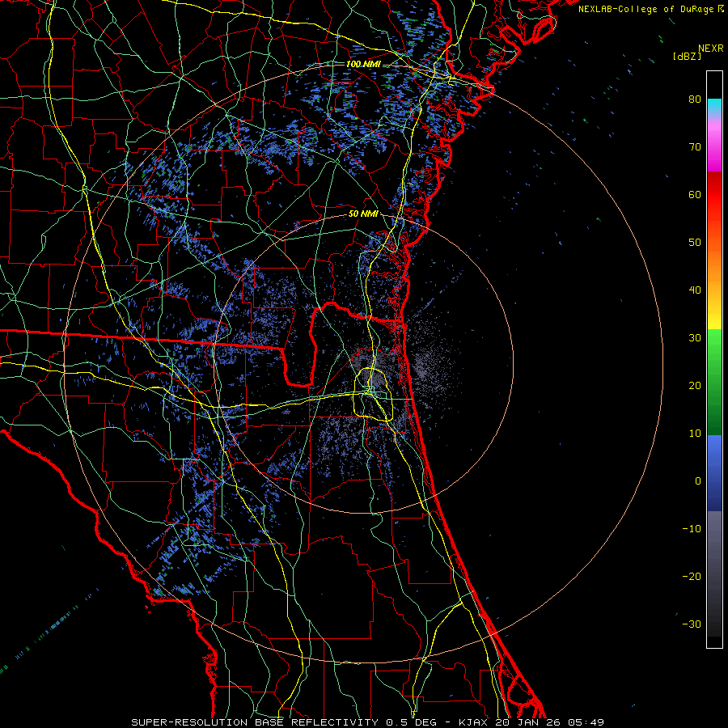Click the green band of the color bar

coord(714,382)
